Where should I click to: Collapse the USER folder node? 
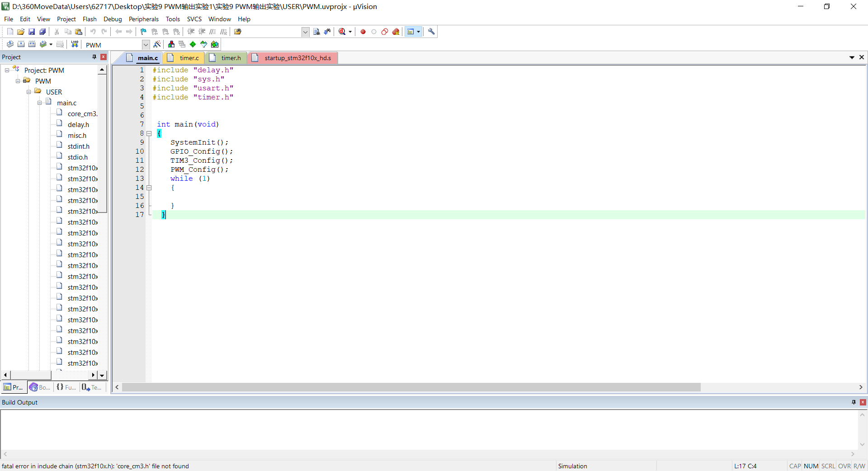coord(28,92)
